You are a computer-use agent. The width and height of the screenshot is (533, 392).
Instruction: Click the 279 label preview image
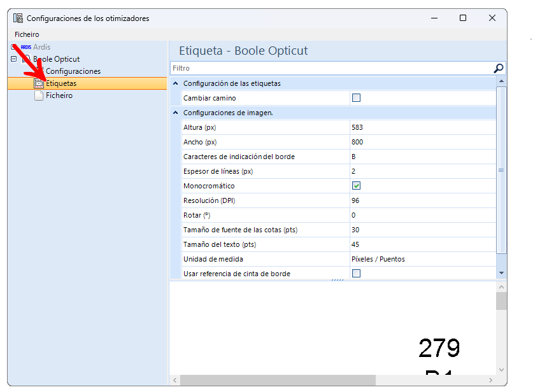point(439,348)
